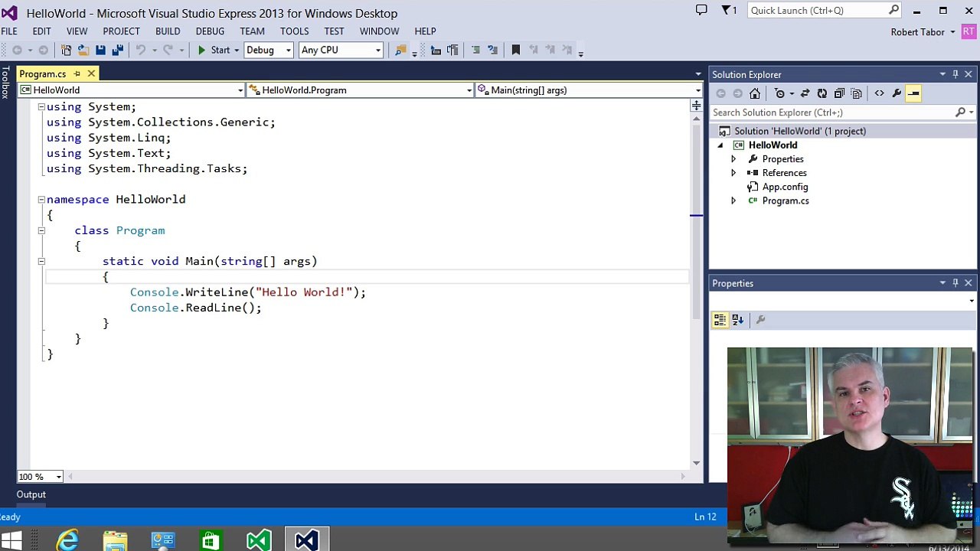
Task: Select Solution 'HelloWorld' (1 project) node
Action: coord(800,131)
